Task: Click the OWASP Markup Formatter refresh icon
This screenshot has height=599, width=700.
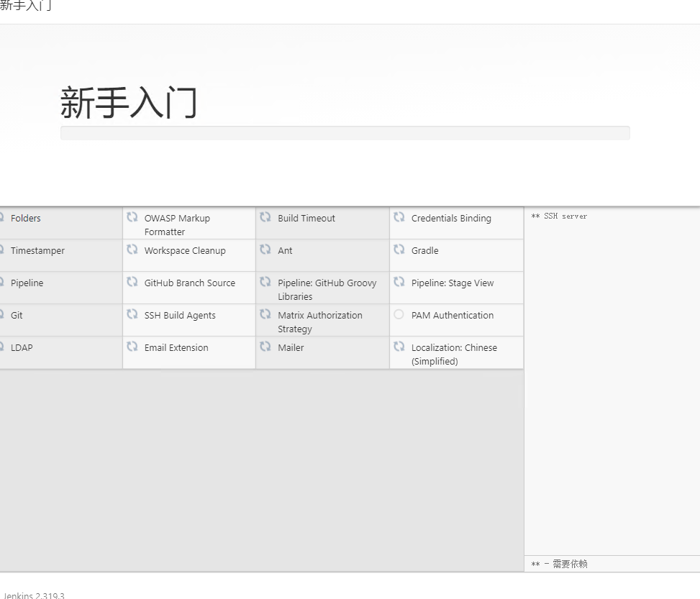Action: pyautogui.click(x=132, y=217)
